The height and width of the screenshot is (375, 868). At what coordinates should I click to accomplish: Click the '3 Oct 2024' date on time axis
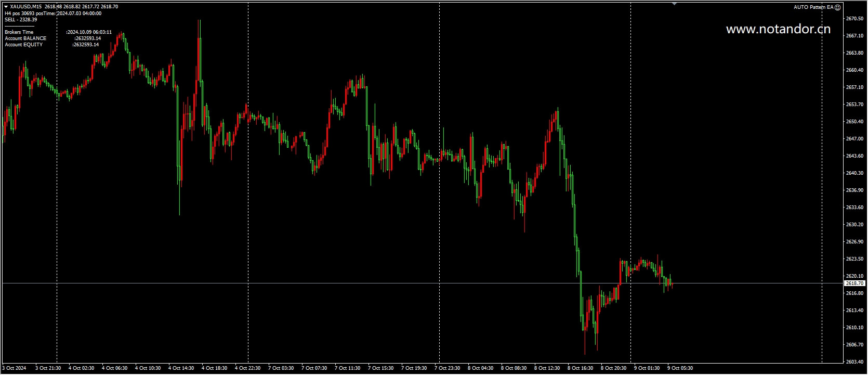(x=14, y=368)
